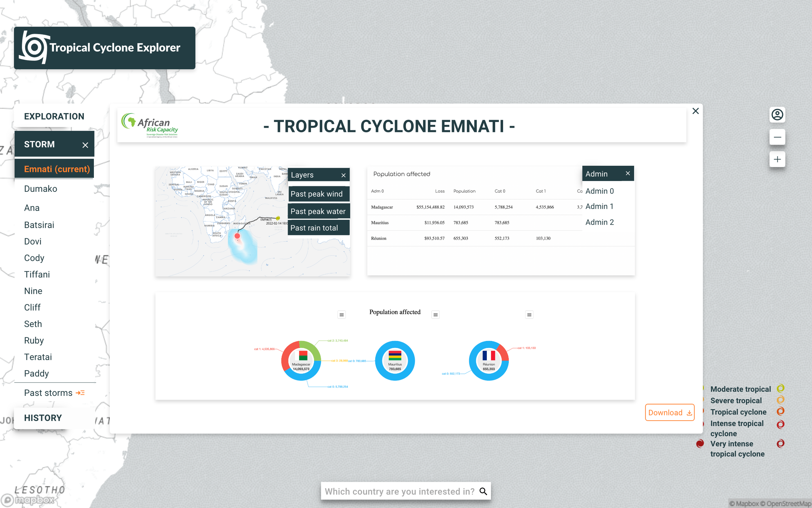Click the Cat 0 column header
812x508 pixels.
[x=500, y=191]
